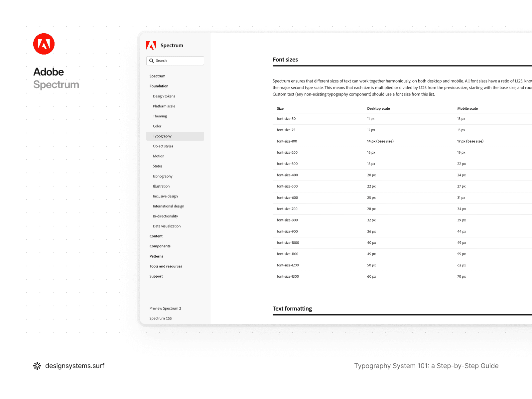Select the font-size-900 row label

(287, 231)
